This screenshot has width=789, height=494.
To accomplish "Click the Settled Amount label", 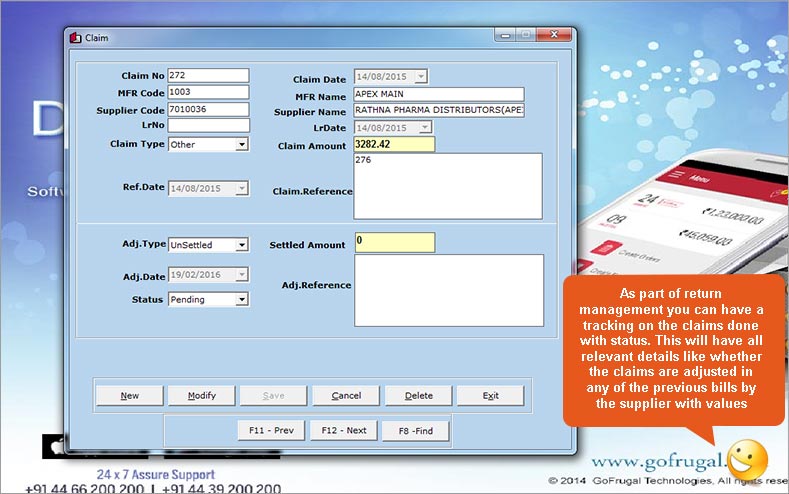I will coord(307,245).
